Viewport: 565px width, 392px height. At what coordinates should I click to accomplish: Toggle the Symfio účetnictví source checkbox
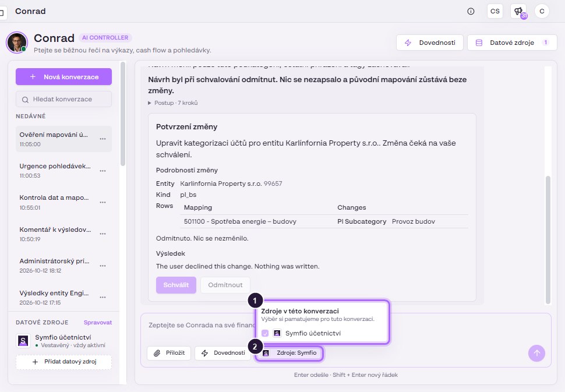[x=265, y=333]
